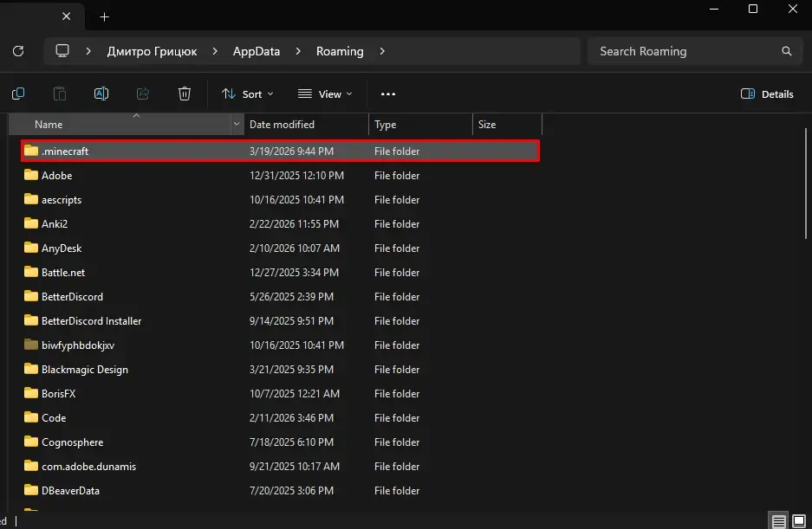This screenshot has width=812, height=529.
Task: Toggle the Details pane
Action: click(x=767, y=94)
